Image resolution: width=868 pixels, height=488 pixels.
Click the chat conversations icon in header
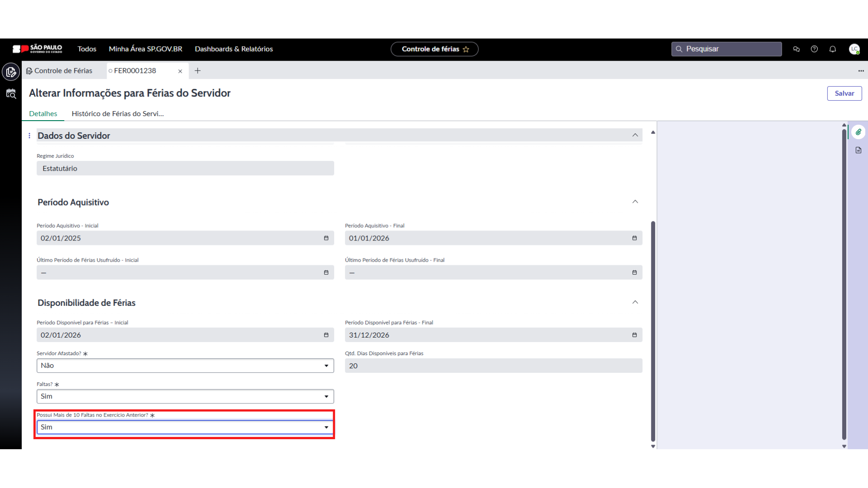(x=796, y=49)
